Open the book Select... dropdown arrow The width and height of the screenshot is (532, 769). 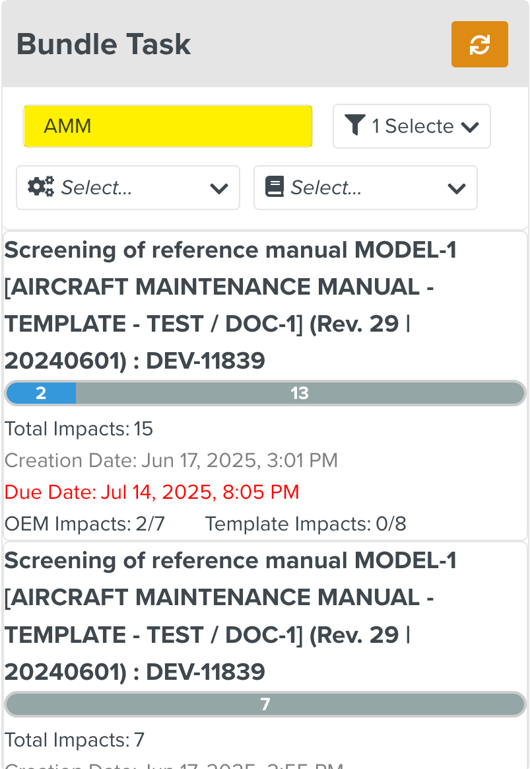point(456,188)
